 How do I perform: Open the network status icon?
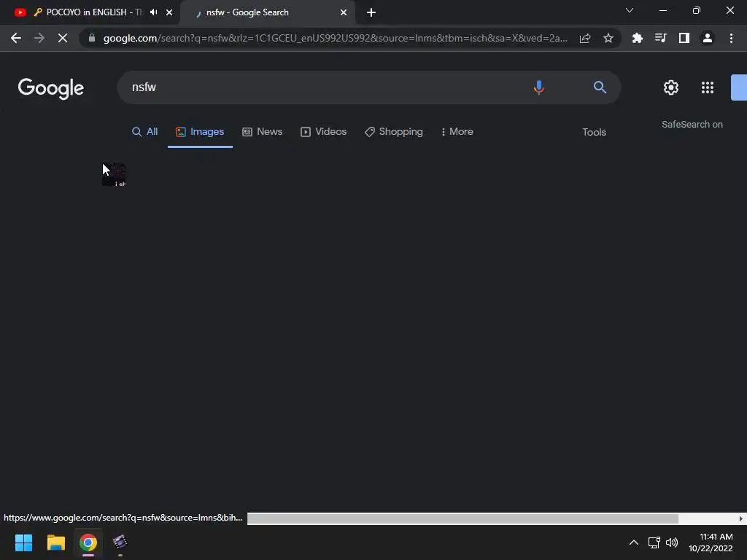654,542
